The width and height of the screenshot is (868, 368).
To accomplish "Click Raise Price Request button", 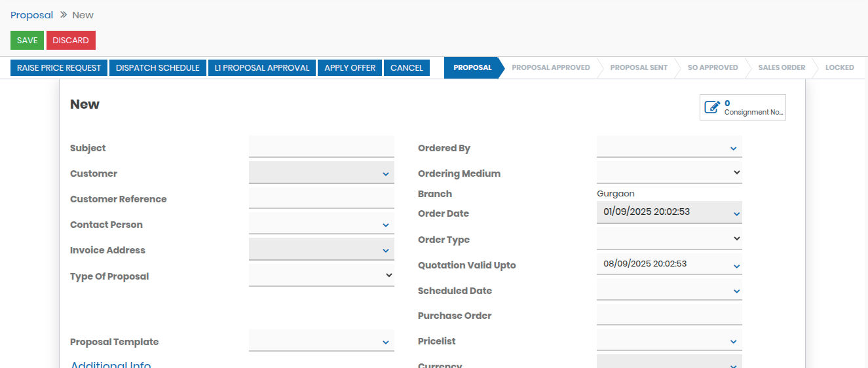I will point(59,68).
